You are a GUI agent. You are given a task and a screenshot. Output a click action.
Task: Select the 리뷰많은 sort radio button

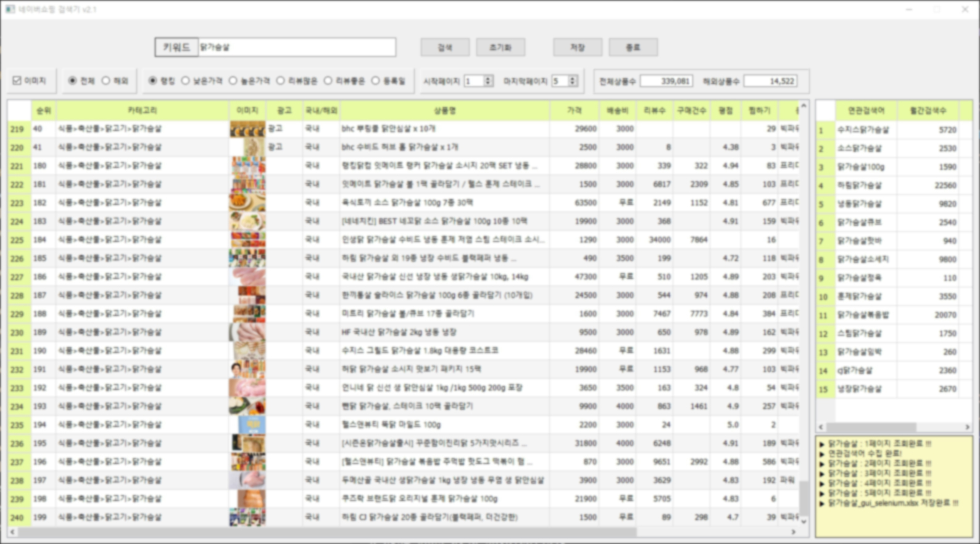[281, 81]
